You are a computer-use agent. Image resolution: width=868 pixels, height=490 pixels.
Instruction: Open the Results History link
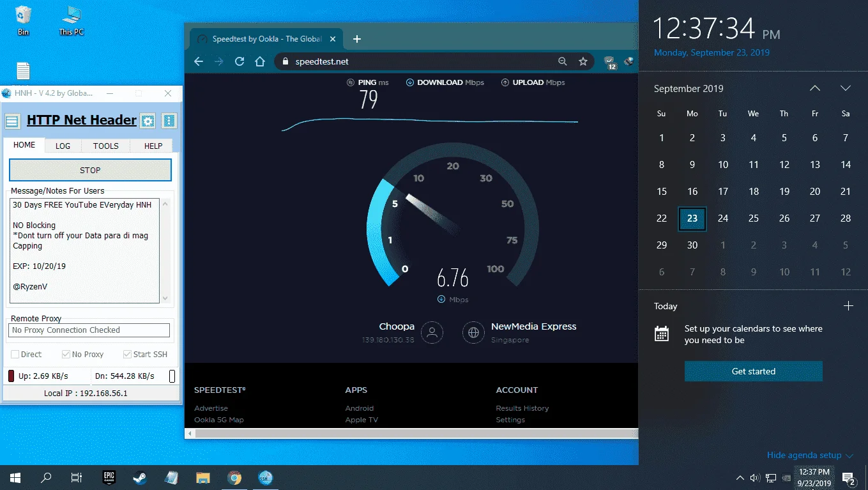tap(522, 408)
